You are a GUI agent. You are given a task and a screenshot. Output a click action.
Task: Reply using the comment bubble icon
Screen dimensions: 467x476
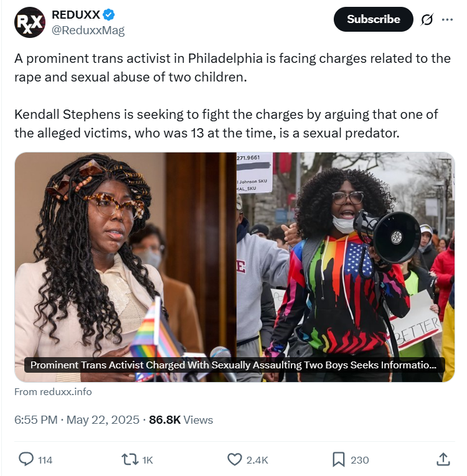pos(26,459)
